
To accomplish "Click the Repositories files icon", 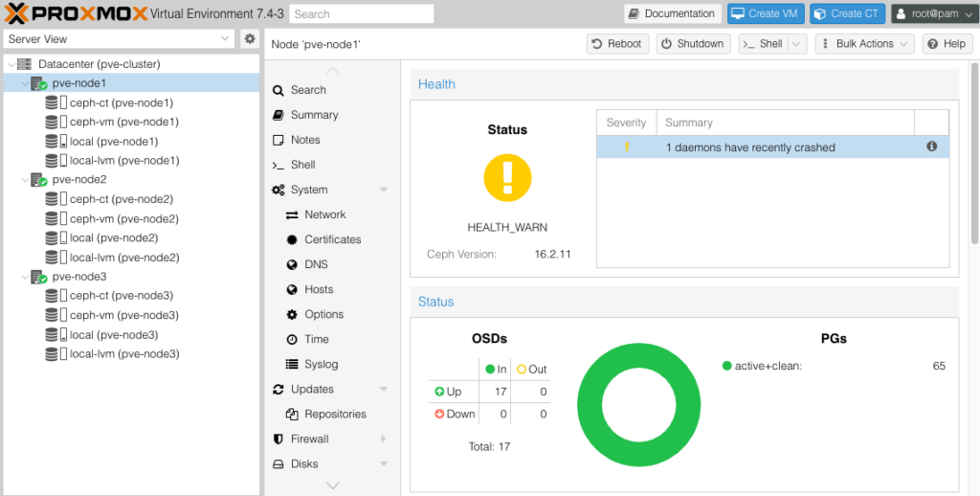I will pos(292,414).
